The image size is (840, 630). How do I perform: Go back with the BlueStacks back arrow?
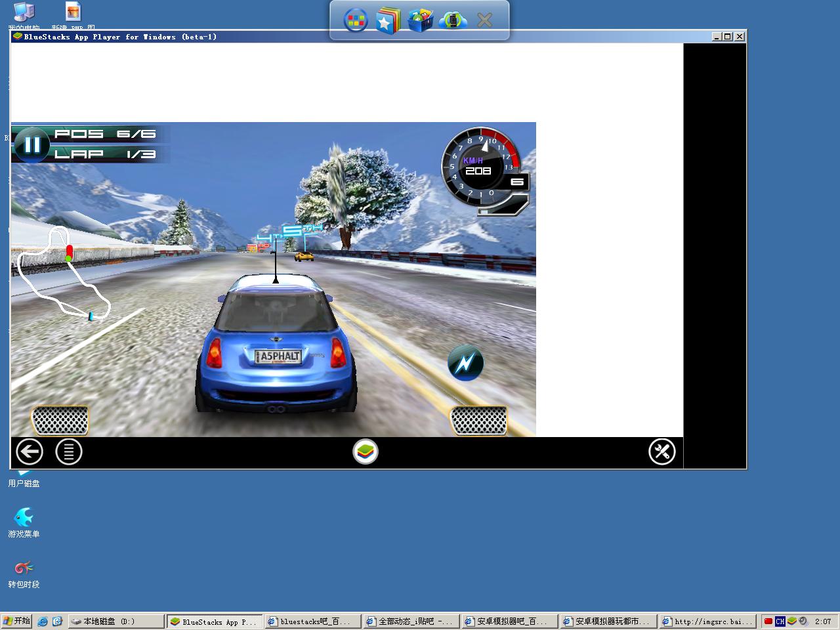30,451
